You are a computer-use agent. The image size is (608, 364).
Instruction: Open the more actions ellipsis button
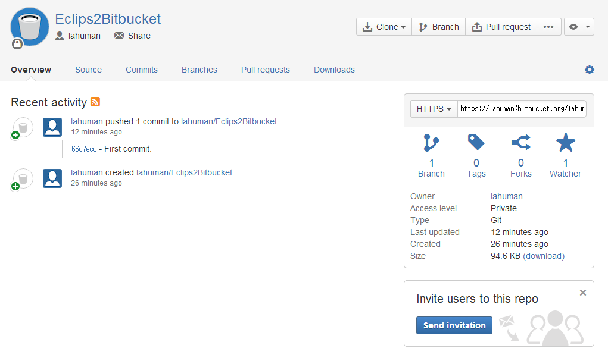(549, 27)
